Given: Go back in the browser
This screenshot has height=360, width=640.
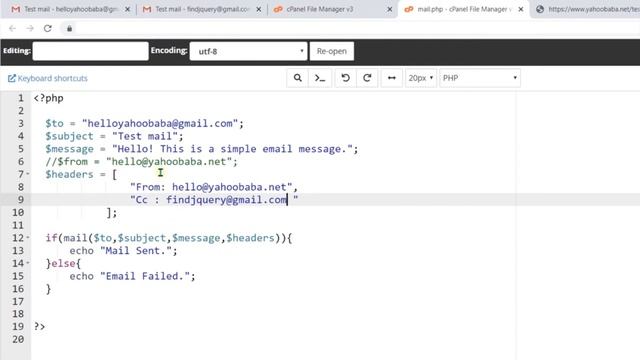Looking at the screenshot, I should point(12,28).
